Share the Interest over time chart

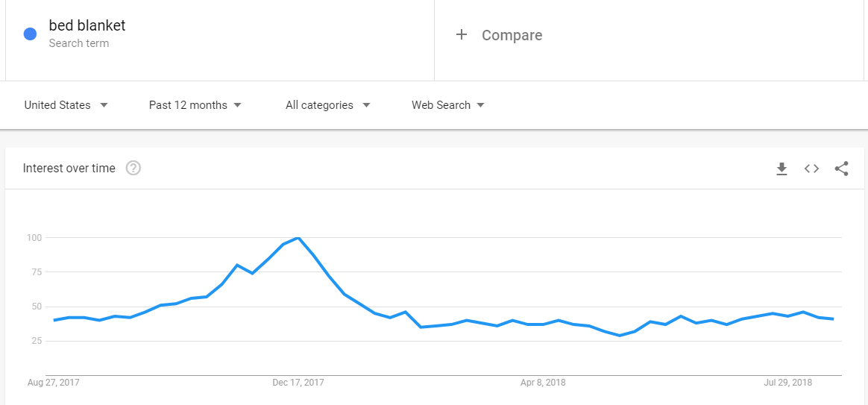pyautogui.click(x=841, y=169)
